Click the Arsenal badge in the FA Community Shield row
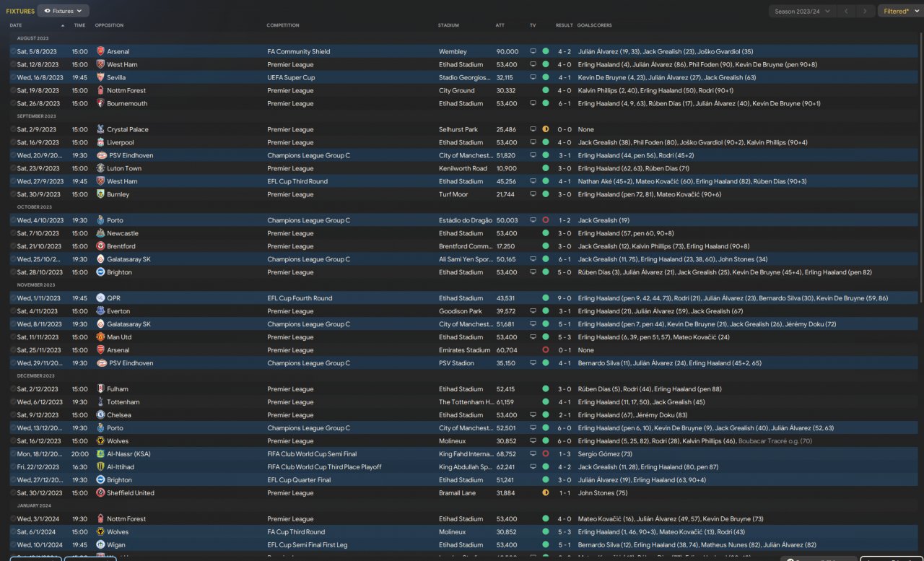Image resolution: width=924 pixels, height=561 pixels. [x=100, y=52]
